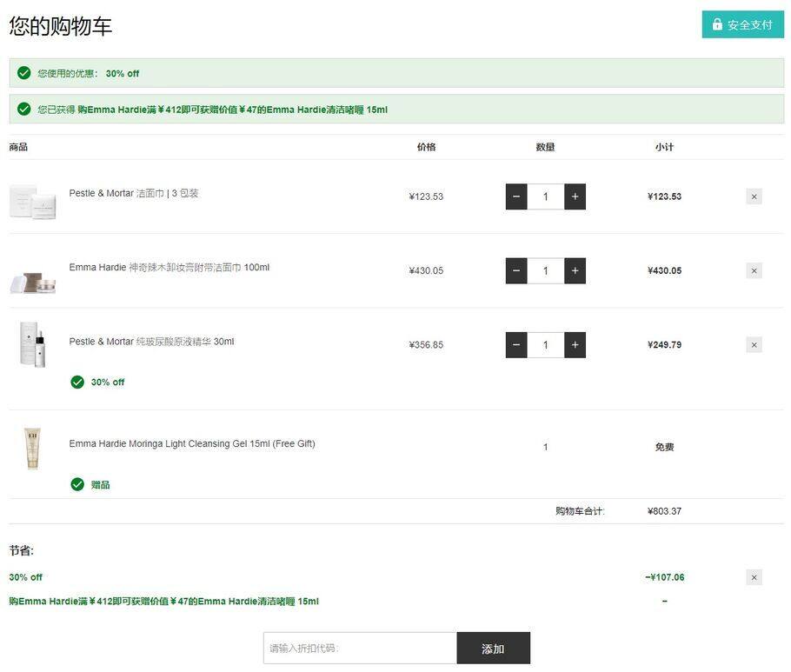The width and height of the screenshot is (791, 672).
Task: Click Emma Hardie 卸妆膏 product thumbnail
Action: (x=33, y=282)
